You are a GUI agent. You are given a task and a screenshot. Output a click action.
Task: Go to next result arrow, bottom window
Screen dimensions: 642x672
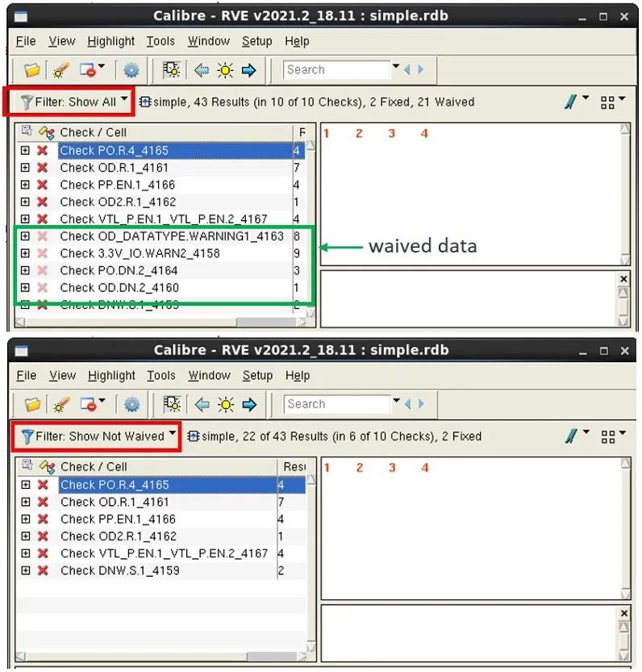(249, 404)
